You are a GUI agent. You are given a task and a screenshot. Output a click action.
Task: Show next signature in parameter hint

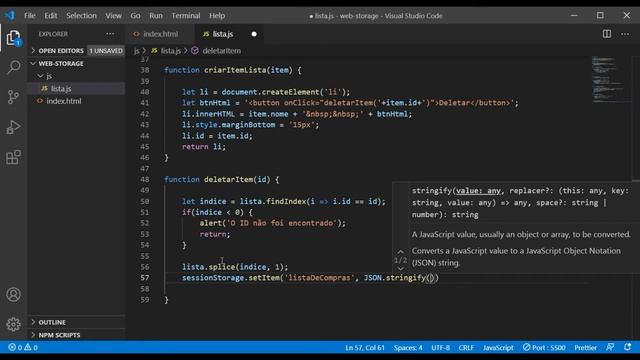pos(400,269)
